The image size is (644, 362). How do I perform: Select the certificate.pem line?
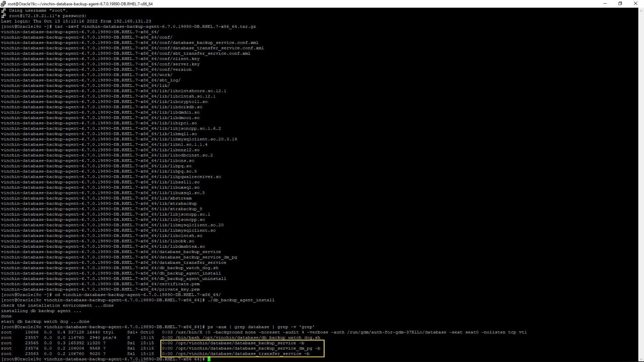point(100,284)
